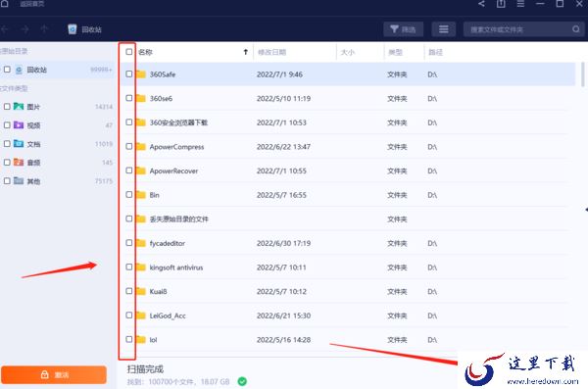
Task: Select the 其他 other files category
Action: pos(57,181)
